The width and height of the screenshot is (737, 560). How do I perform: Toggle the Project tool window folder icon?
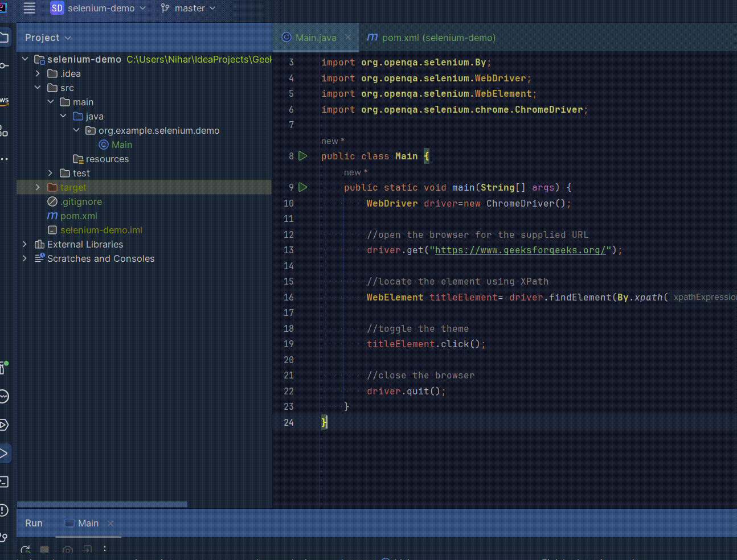4,38
